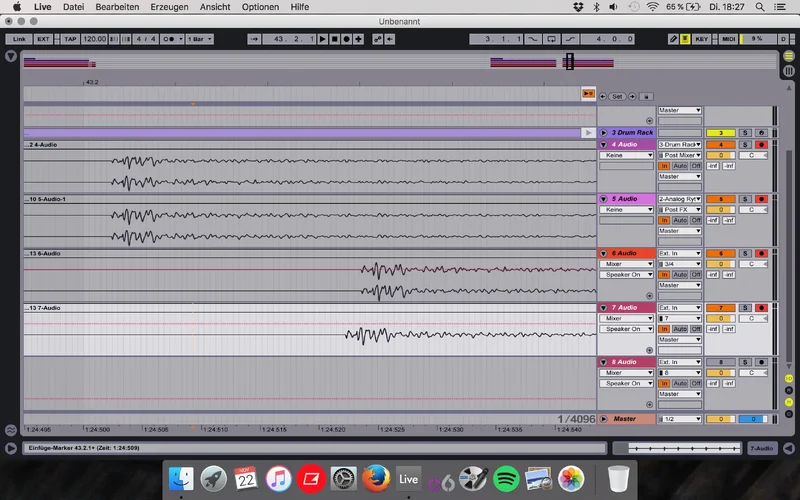This screenshot has height=500, width=800.
Task: Enable the Loop switch in transport
Action: tap(553, 39)
